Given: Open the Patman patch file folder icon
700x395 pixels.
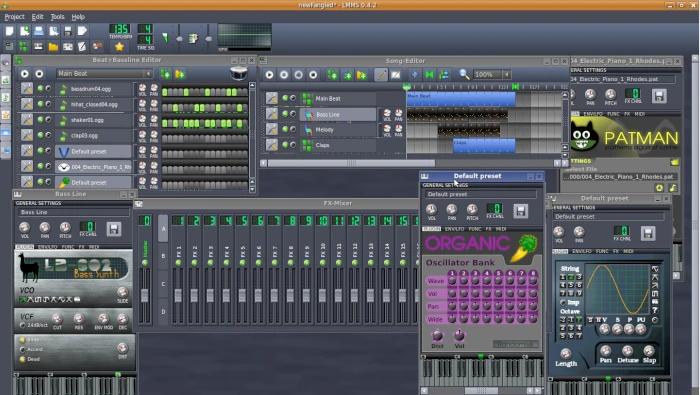Looking at the screenshot, I should (675, 162).
